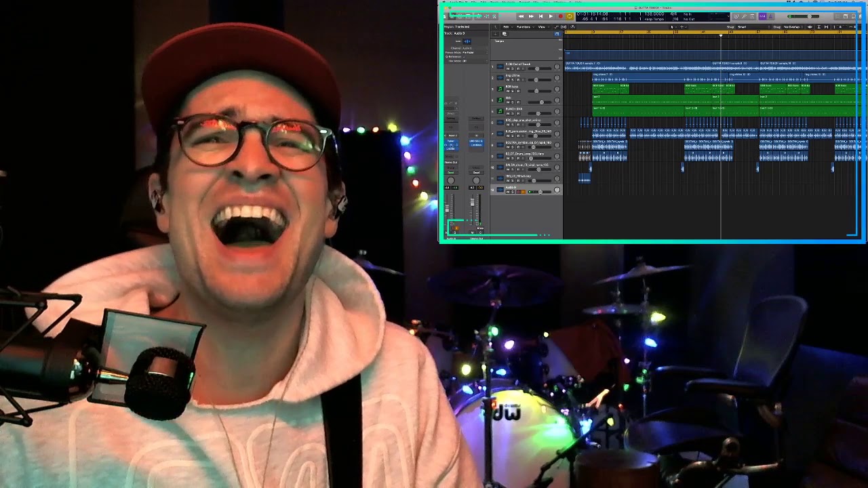The width and height of the screenshot is (868, 488).
Task: Click the plus Add Track button
Action: click(495, 34)
